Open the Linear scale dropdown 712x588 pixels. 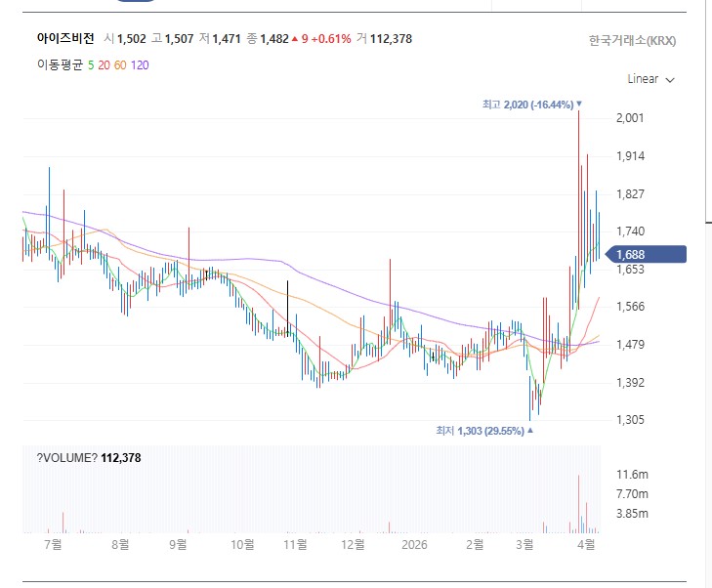(x=650, y=79)
